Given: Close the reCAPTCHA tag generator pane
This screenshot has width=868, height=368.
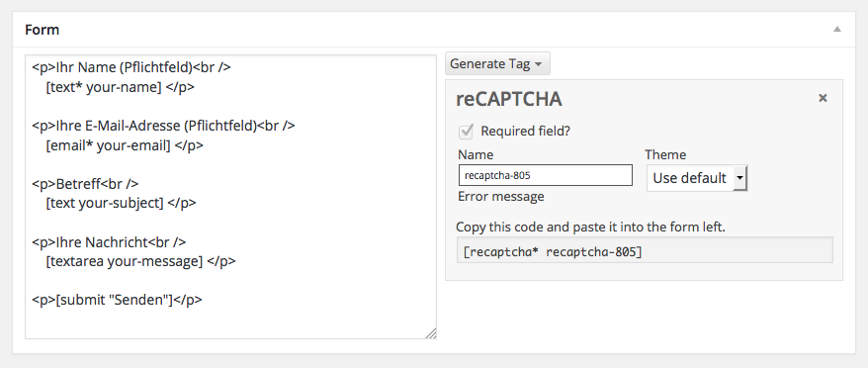Looking at the screenshot, I should (823, 98).
